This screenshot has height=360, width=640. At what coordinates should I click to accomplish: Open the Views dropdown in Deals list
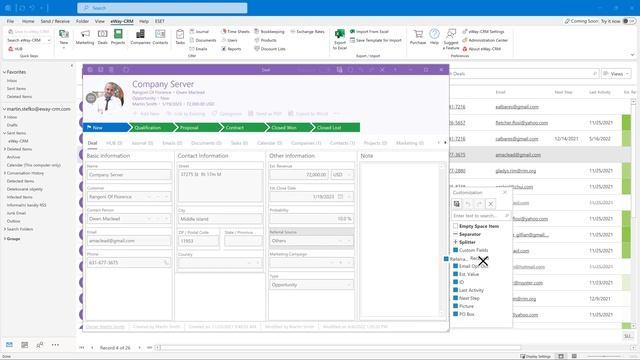click(x=616, y=74)
